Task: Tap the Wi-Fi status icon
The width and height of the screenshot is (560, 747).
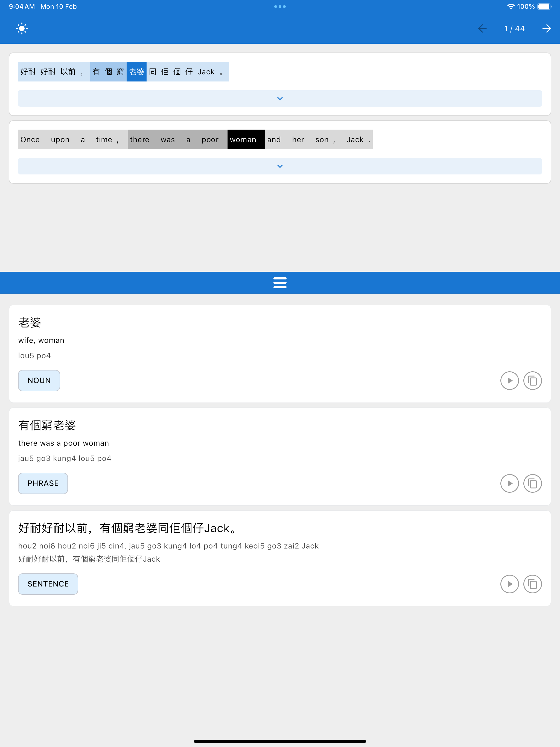Action: (x=511, y=6)
